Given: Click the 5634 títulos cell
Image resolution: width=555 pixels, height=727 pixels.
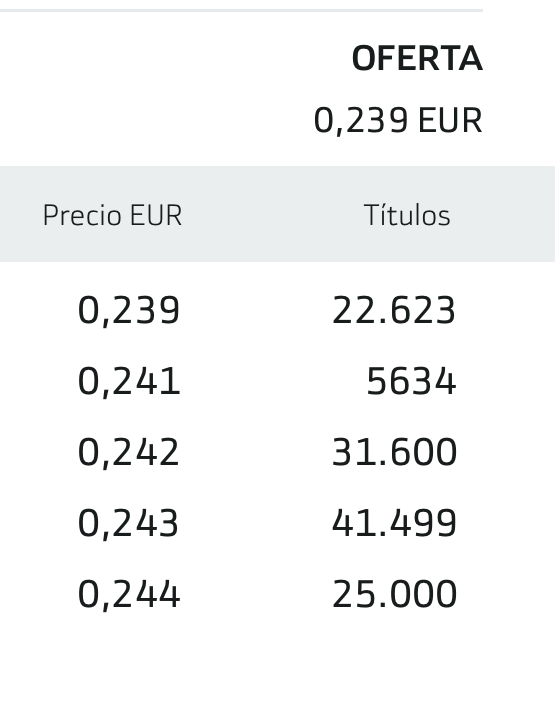Looking at the screenshot, I should 411,381.
